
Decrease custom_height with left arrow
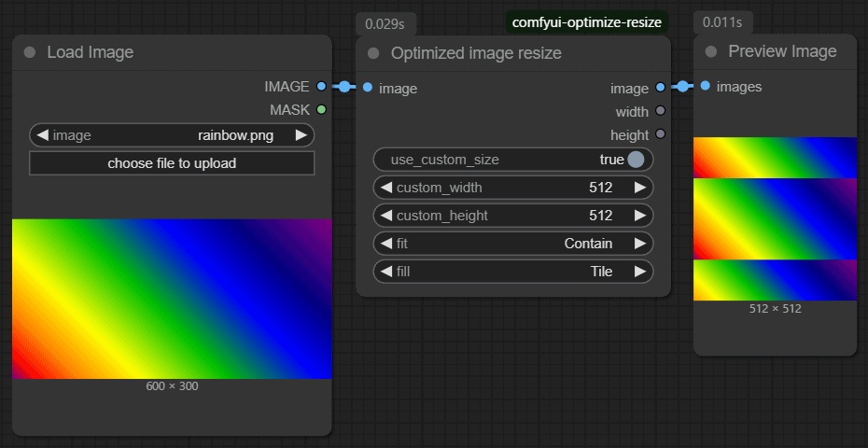point(386,216)
